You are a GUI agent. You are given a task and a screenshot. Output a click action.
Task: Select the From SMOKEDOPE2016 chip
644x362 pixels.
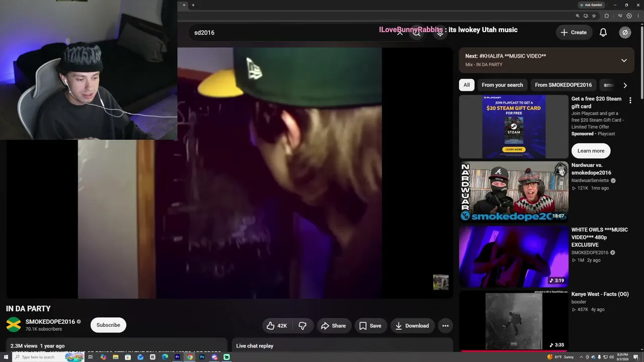click(563, 85)
